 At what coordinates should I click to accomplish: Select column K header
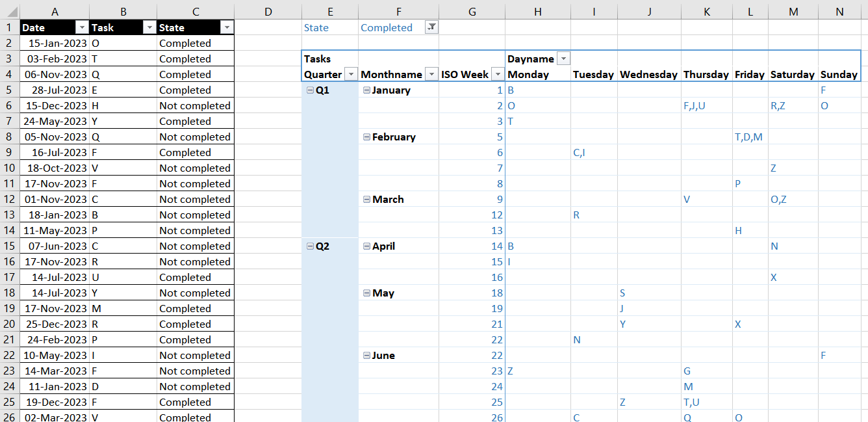pyautogui.click(x=707, y=11)
